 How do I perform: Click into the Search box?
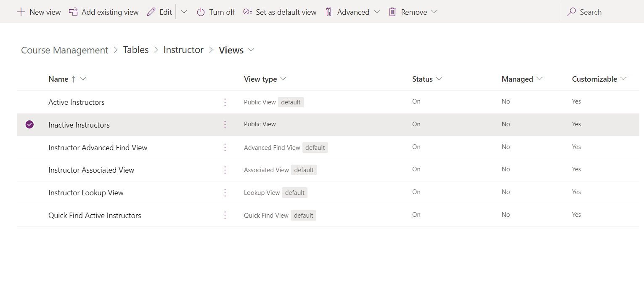coord(602,12)
